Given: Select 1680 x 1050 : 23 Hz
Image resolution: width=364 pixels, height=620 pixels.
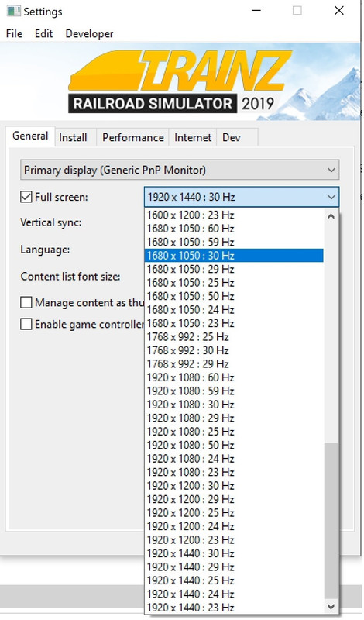Looking at the screenshot, I should [235, 323].
